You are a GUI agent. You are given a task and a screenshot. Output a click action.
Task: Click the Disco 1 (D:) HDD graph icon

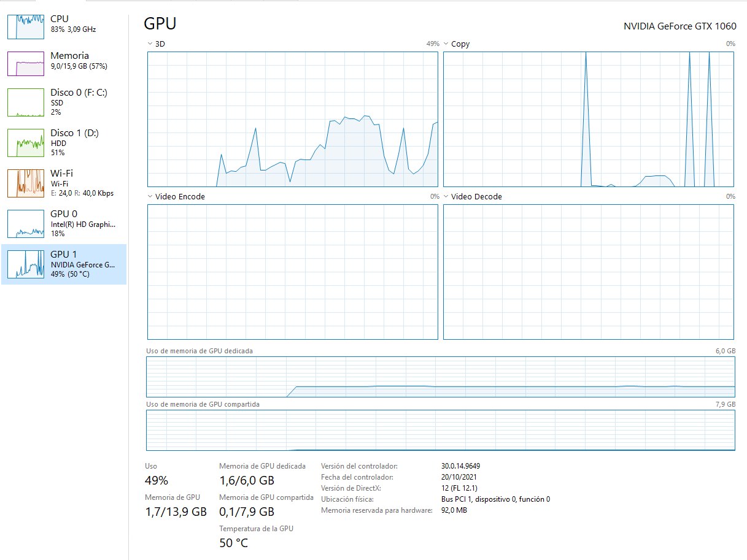pyautogui.click(x=25, y=142)
